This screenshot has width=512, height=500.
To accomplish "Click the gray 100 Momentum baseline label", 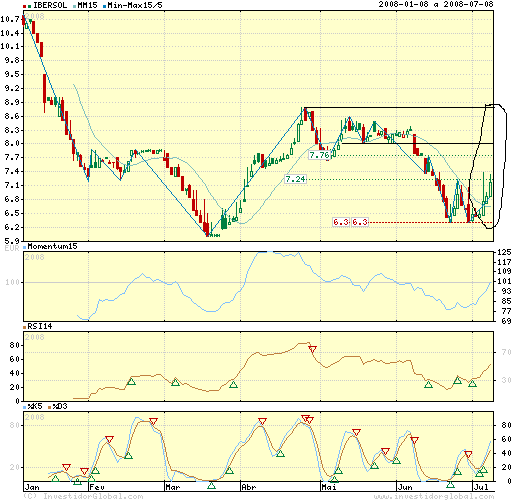I will (12, 282).
